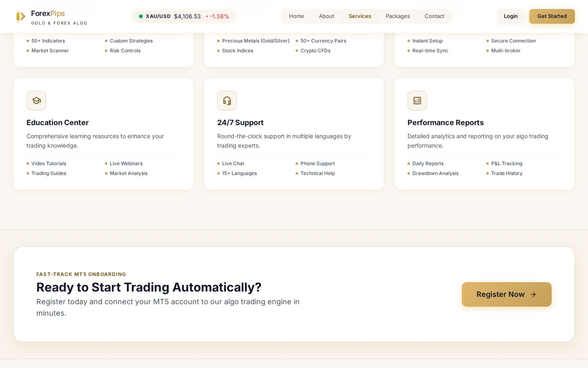Click the Login button
Screen dimensions: 588x368
point(510,16)
